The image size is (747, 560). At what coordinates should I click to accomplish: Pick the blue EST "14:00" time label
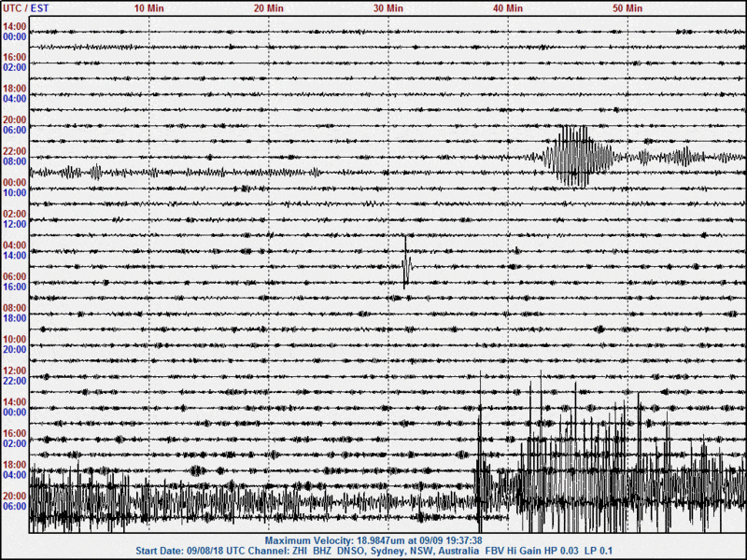point(15,255)
